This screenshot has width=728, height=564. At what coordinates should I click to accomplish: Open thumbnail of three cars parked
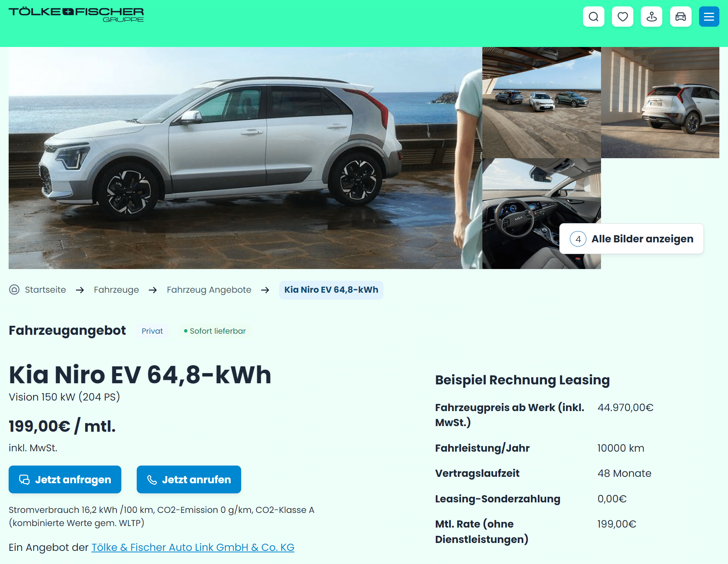point(542,103)
